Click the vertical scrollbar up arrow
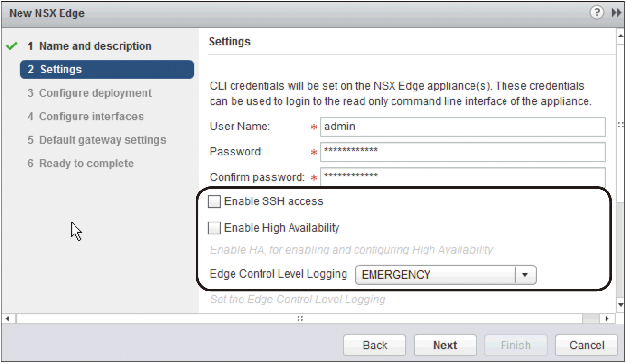This screenshot has height=364, width=626. pyautogui.click(x=620, y=36)
